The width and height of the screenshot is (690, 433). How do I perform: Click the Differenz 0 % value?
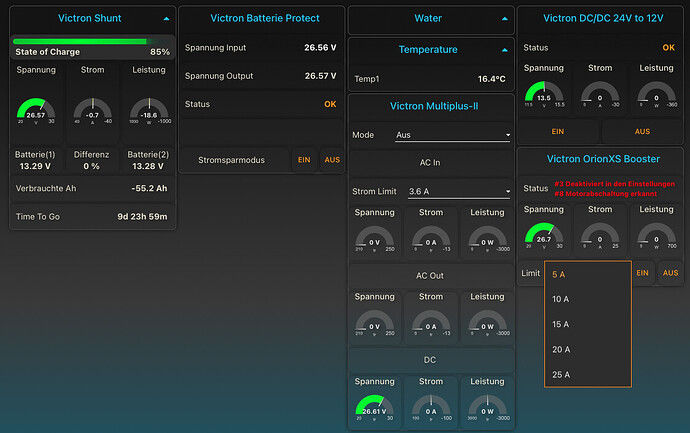(x=92, y=166)
